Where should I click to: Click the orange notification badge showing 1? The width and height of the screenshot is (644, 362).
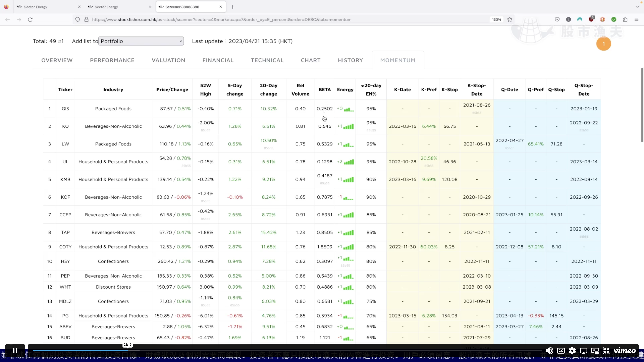(x=603, y=44)
